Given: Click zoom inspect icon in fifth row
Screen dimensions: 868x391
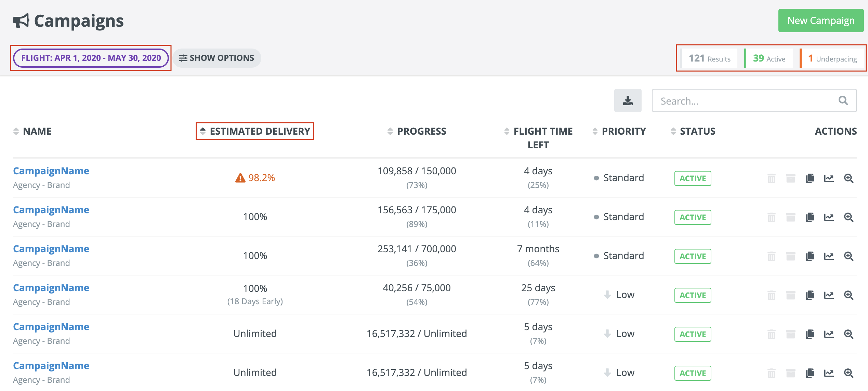Looking at the screenshot, I should click(849, 334).
